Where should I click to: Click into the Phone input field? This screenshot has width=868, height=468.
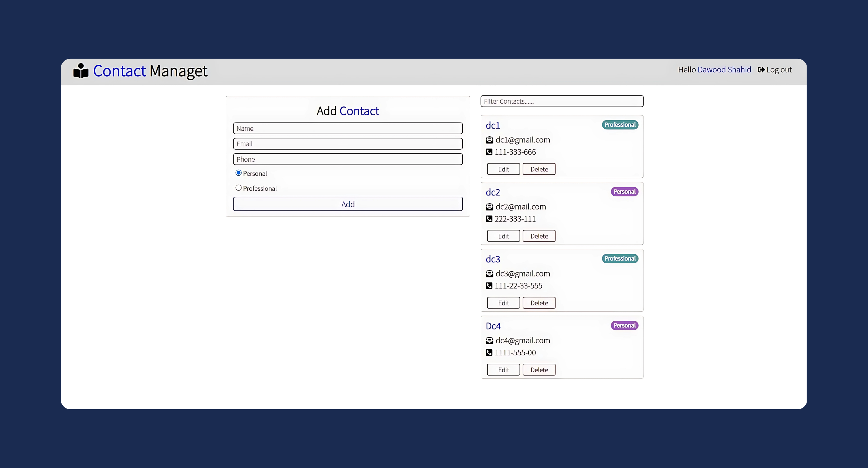348,159
